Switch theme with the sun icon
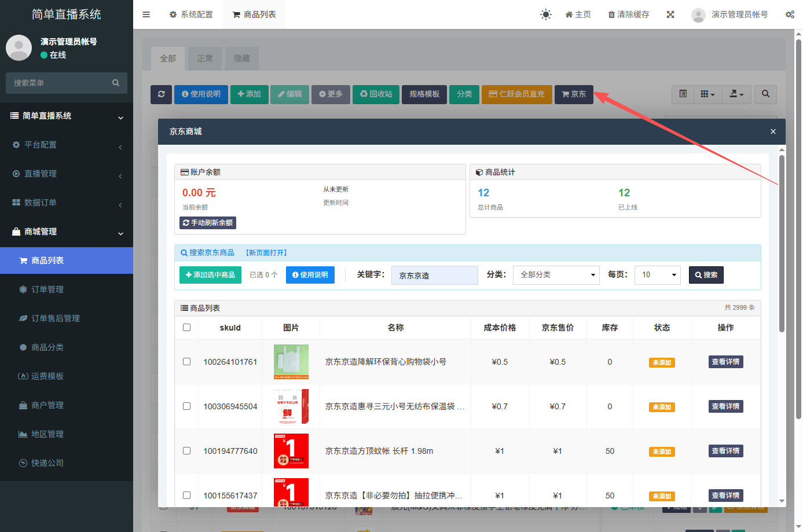 tap(545, 14)
